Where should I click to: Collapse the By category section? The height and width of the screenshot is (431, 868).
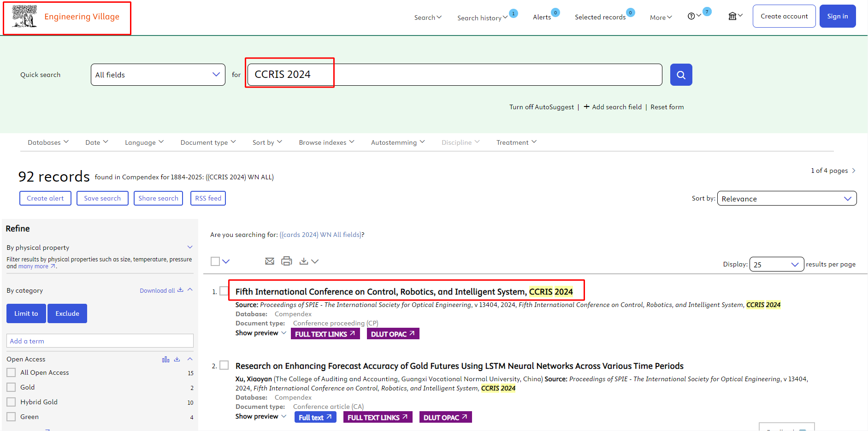(190, 290)
